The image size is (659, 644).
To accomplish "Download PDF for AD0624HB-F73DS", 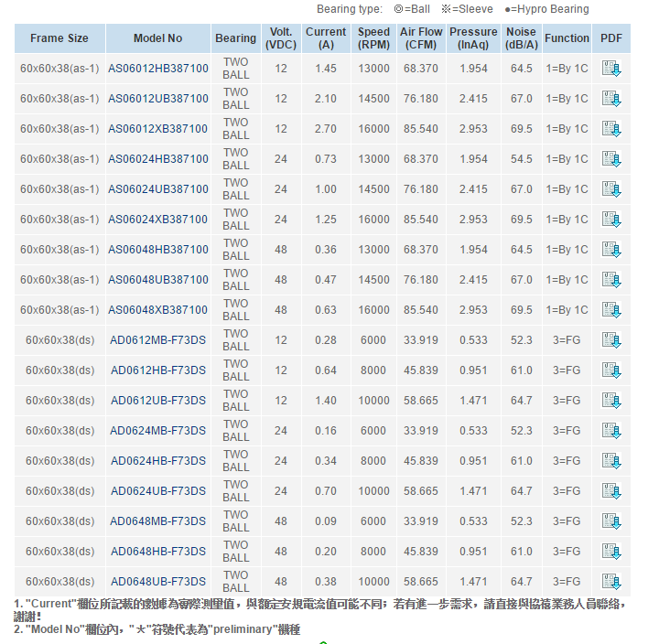I will (x=611, y=461).
